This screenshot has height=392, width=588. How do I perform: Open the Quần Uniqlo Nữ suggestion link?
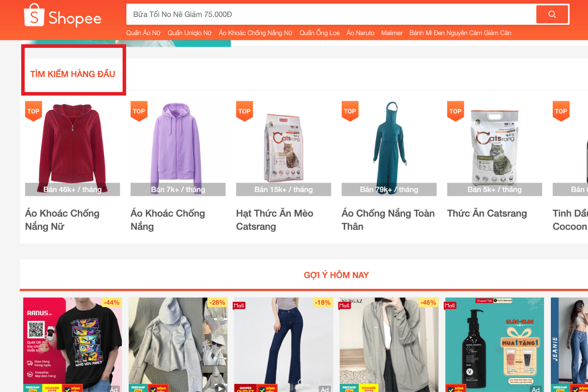click(x=190, y=33)
